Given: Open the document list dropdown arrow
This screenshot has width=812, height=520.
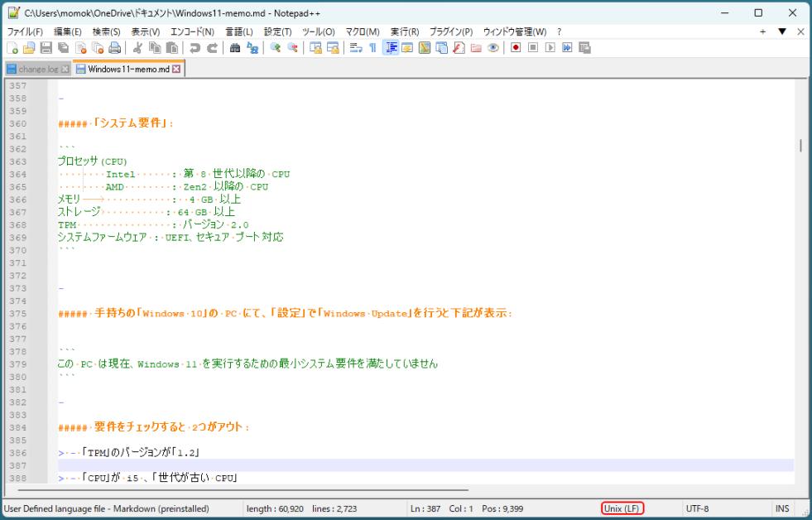Looking at the screenshot, I should coord(782,32).
